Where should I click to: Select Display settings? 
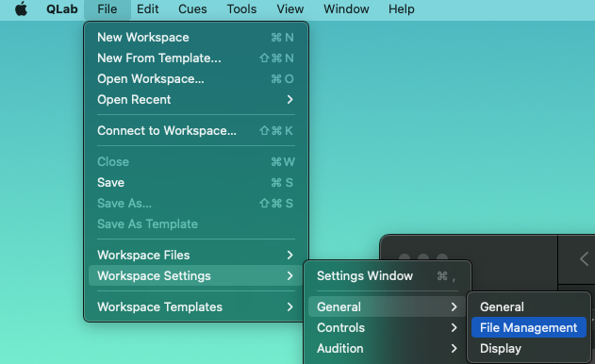click(x=529, y=348)
